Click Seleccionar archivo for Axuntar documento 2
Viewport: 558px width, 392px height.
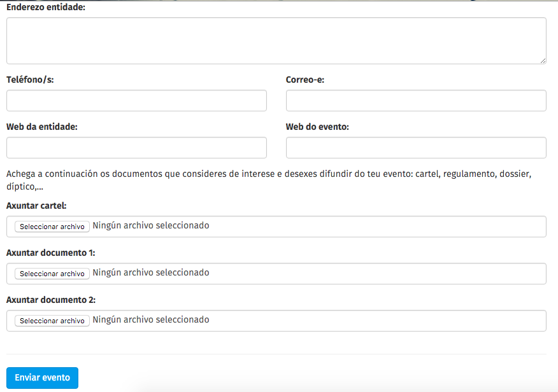51,320
